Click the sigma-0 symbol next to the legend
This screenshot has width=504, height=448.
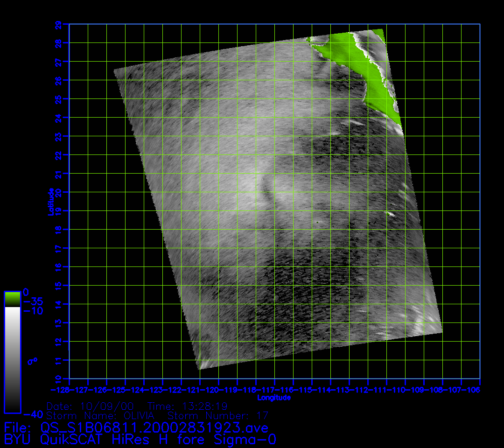click(32, 361)
